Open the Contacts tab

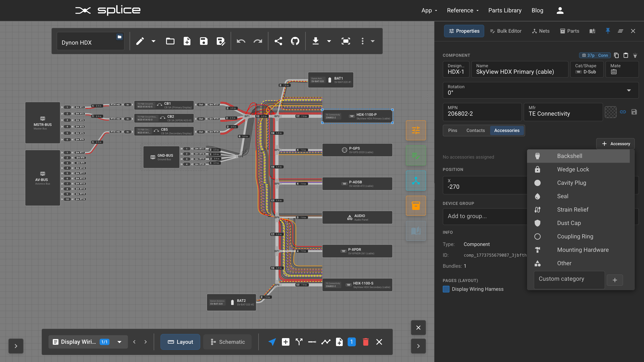coord(475,131)
